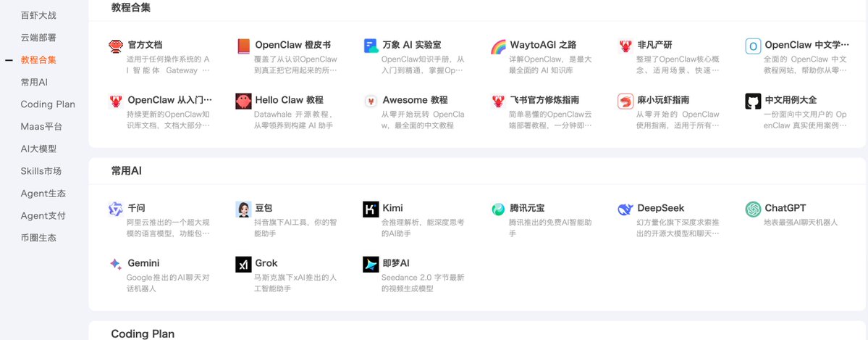Click the 非凡产研 lobster icon
This screenshot has width=868, height=340.
click(625, 46)
